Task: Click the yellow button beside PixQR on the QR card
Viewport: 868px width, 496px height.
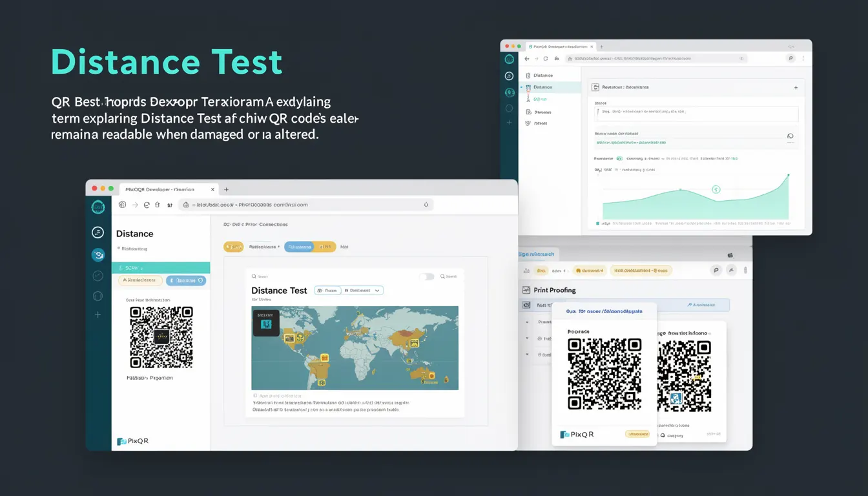Action: (637, 434)
